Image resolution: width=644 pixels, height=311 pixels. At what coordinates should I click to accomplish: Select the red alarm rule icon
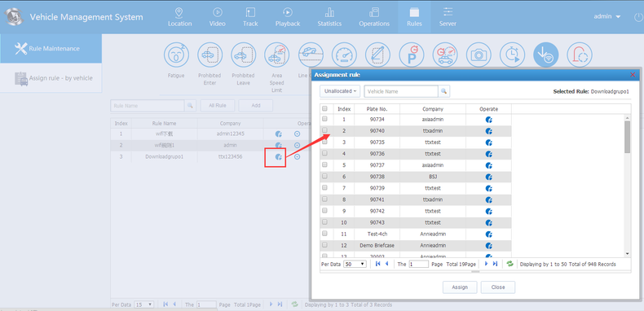[580, 55]
